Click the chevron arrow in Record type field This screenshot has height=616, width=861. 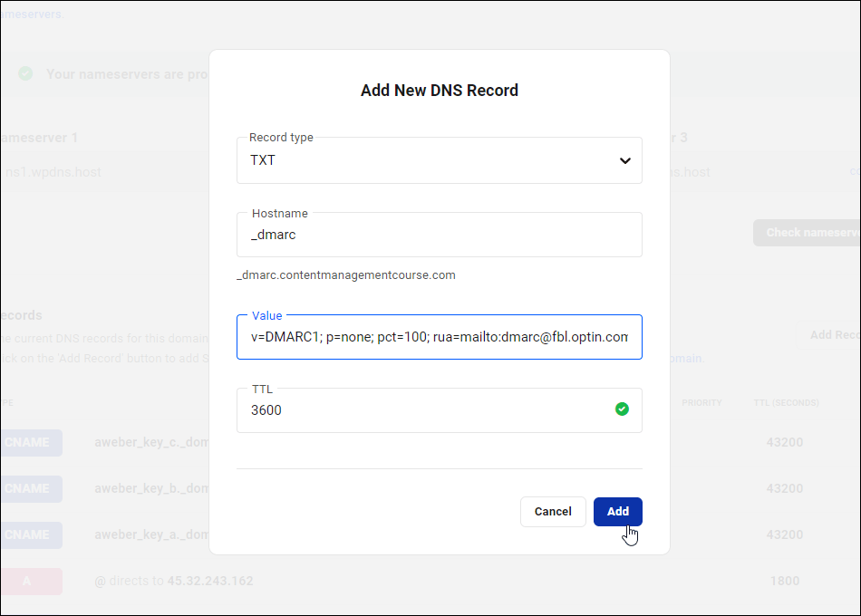coord(624,161)
